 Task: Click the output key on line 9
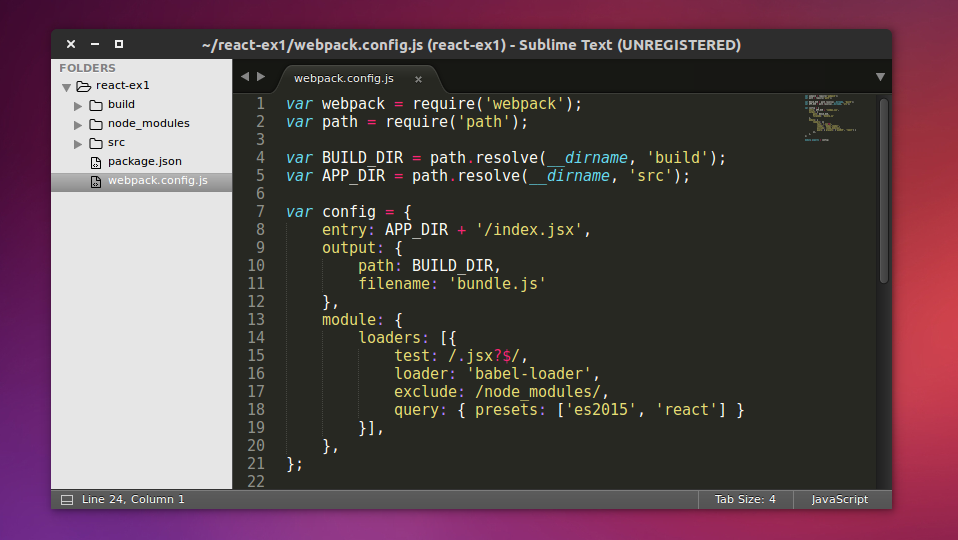(x=349, y=247)
